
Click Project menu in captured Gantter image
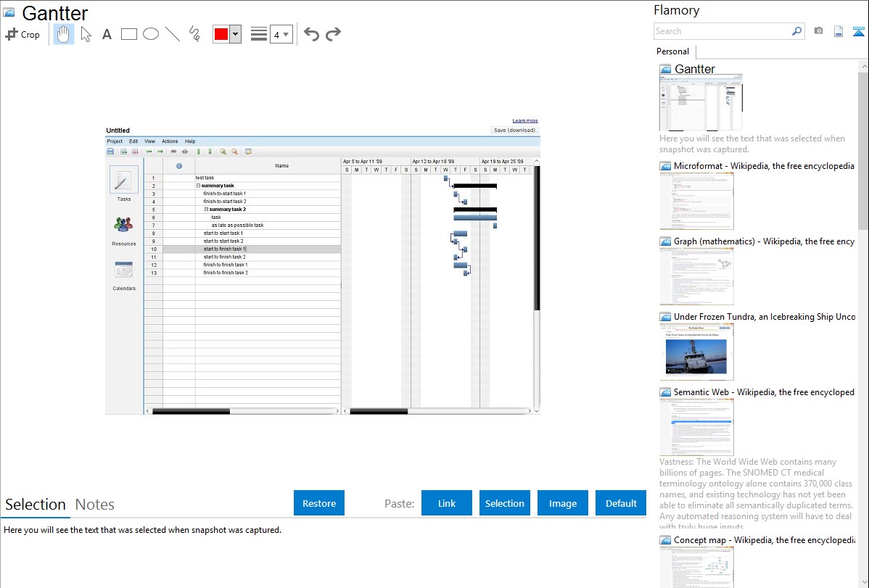115,141
